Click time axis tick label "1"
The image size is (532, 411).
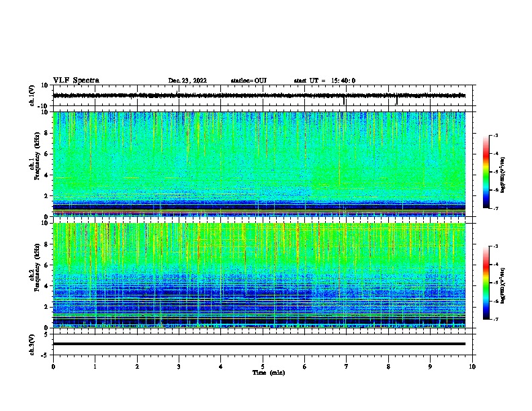(95, 367)
